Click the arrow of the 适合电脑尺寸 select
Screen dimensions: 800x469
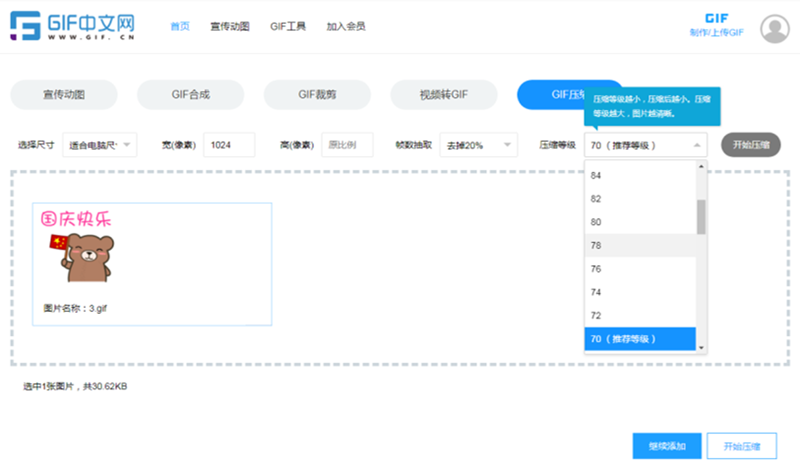coord(127,145)
